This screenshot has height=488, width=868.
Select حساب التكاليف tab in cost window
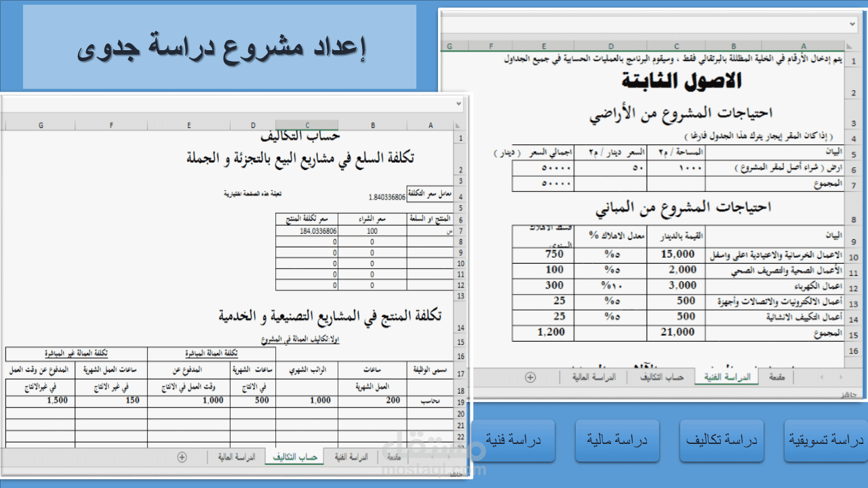295,457
